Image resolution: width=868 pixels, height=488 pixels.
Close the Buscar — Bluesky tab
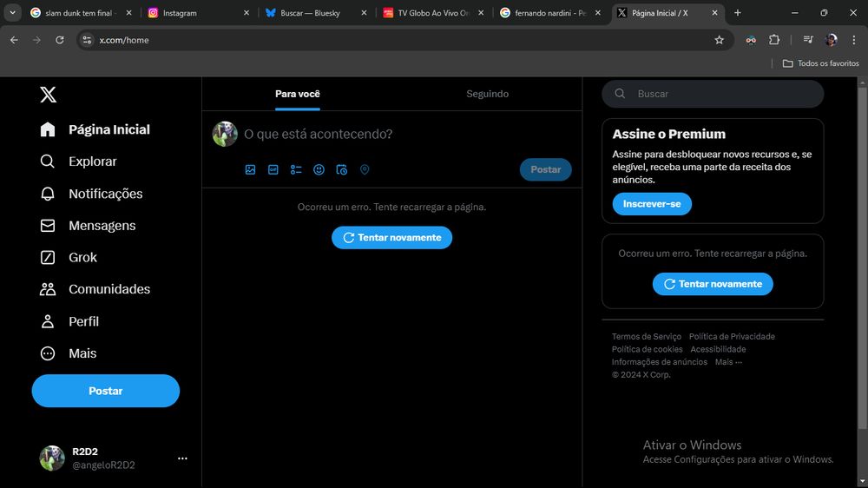(364, 13)
